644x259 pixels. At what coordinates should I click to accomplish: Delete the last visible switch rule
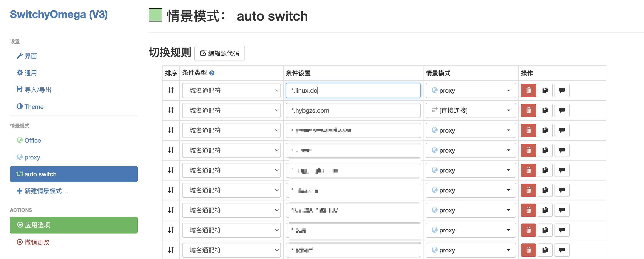[528, 250]
